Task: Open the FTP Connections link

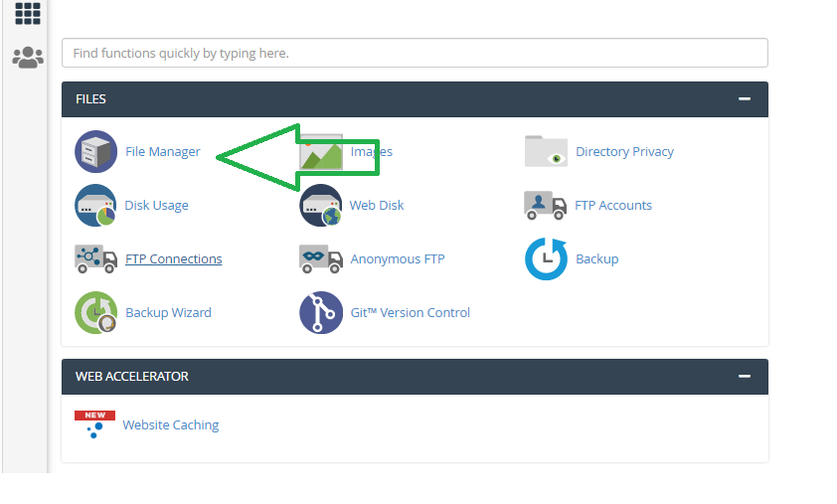Action: 174,258
